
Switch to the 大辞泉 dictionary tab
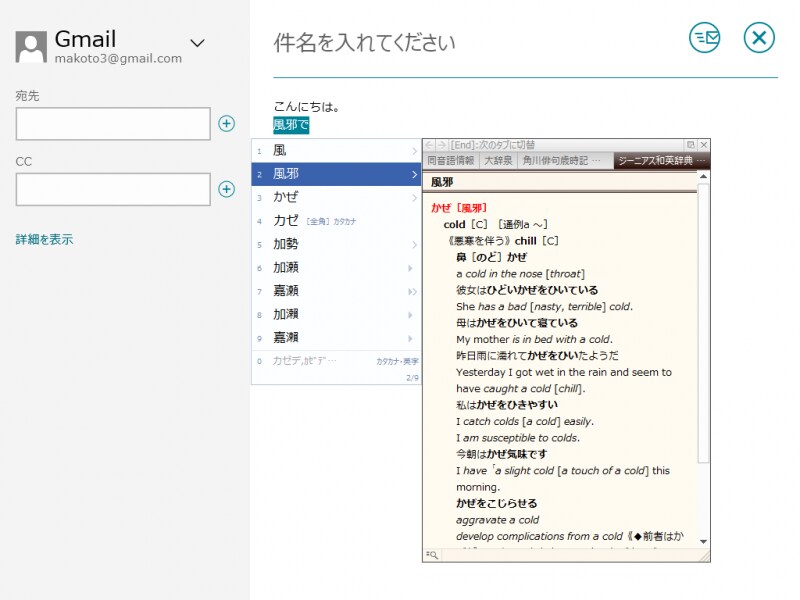point(500,161)
